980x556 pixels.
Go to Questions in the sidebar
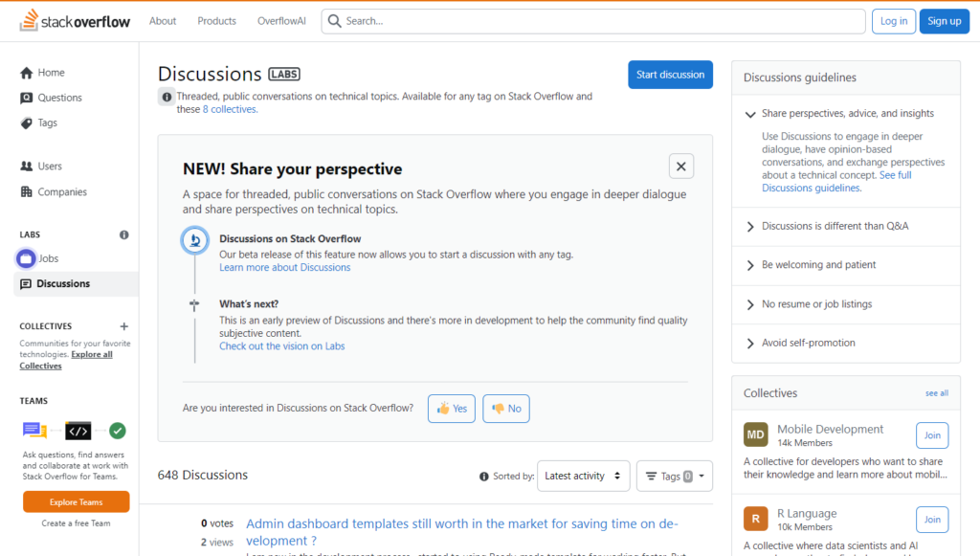[x=59, y=98]
